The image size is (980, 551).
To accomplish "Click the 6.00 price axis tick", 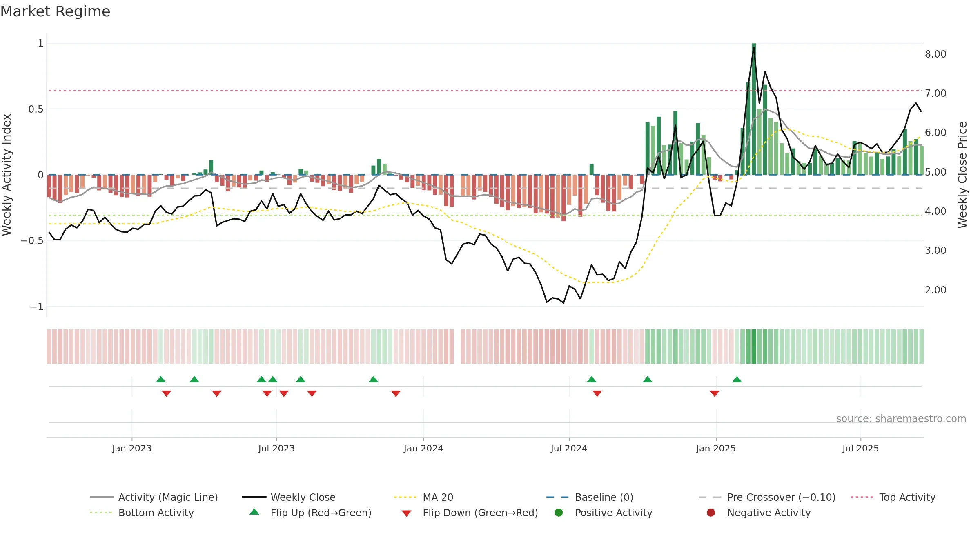I will point(935,132).
